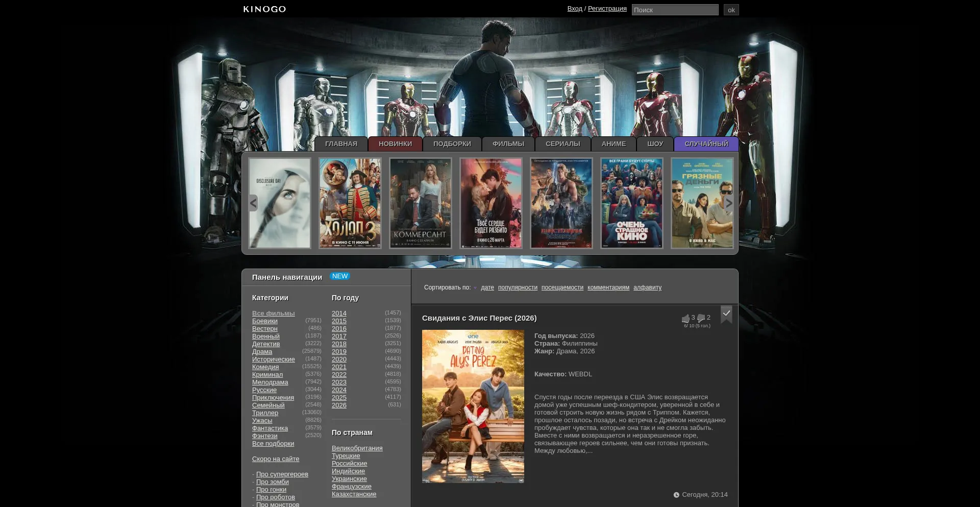This screenshot has height=507, width=980.
Task: Open the Твоё сердце будет разбито poster
Action: tap(491, 203)
